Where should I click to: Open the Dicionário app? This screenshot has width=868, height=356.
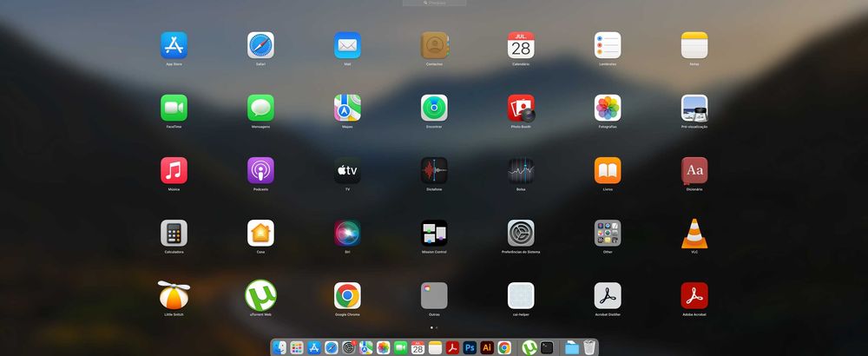694,170
